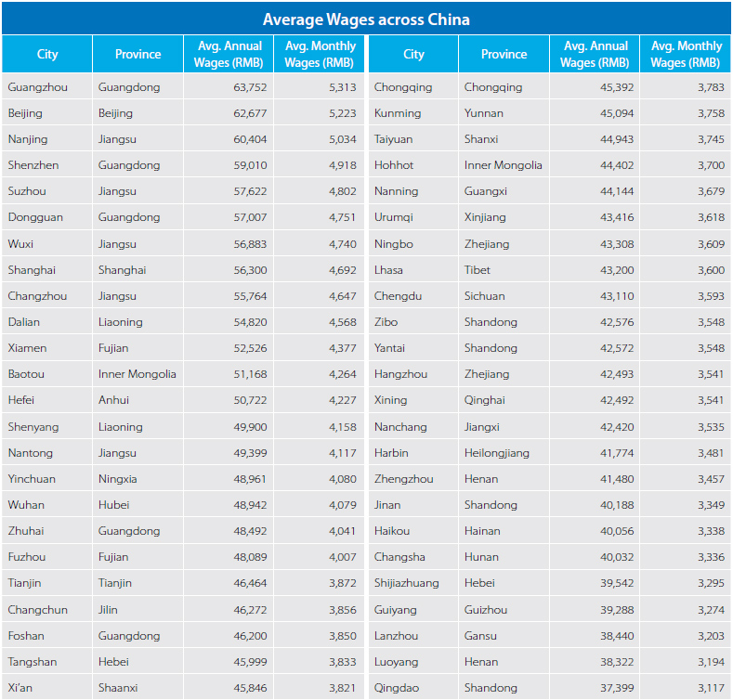Select Qingdao's monthly wage value 3,117
The image size is (733, 700).
pyautogui.click(x=708, y=688)
